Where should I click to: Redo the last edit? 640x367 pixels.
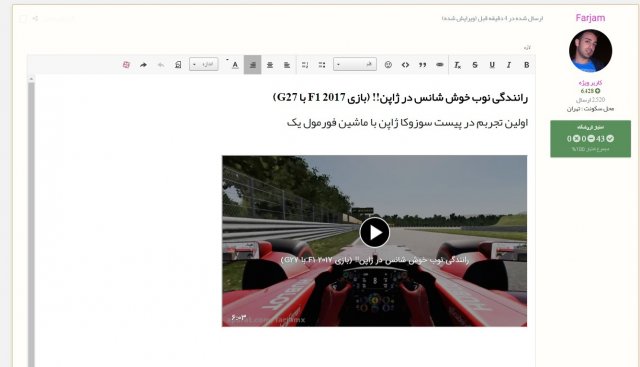pos(143,65)
